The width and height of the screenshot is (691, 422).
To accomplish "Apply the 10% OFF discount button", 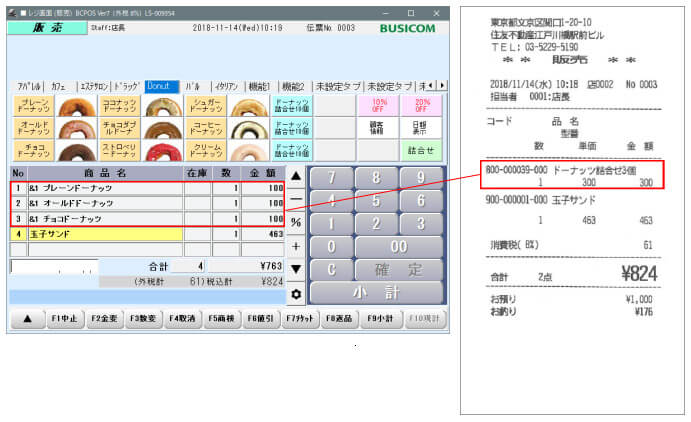I will 379,106.
